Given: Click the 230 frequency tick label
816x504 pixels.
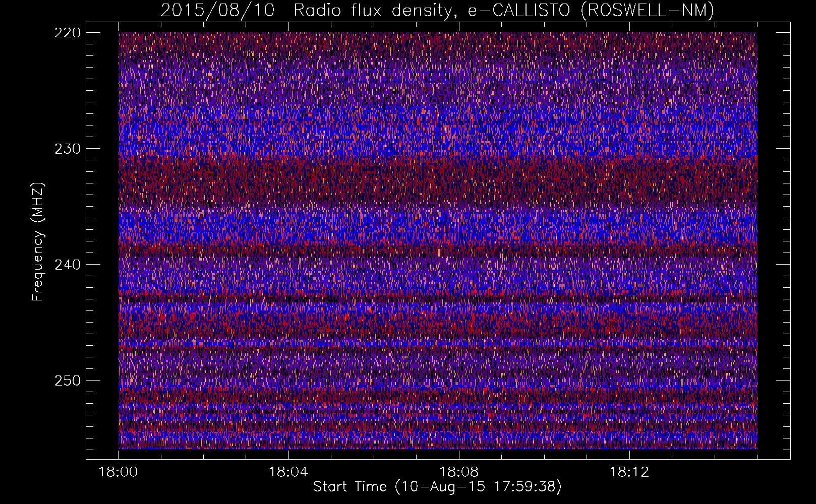Looking at the screenshot, I should pos(67,149).
